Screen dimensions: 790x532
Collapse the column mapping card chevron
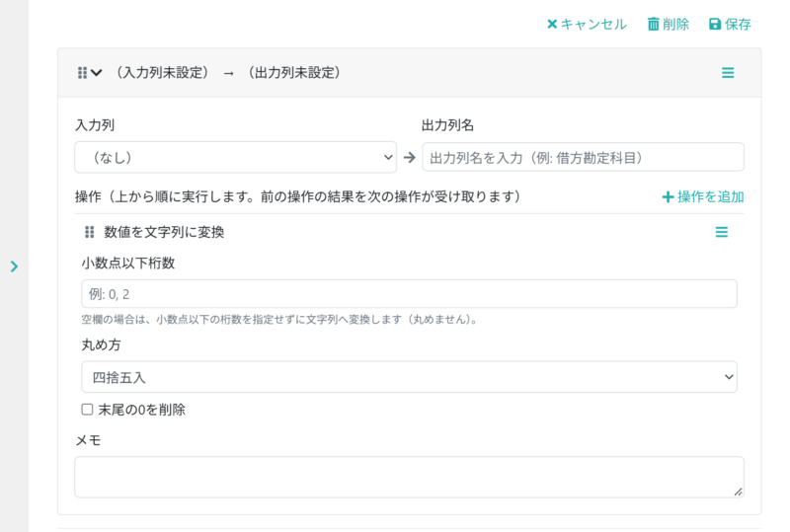[x=96, y=73]
